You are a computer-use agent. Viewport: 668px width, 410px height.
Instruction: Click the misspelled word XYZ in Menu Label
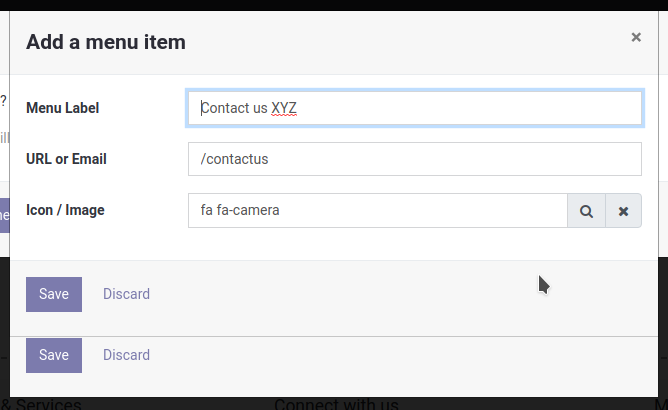[x=284, y=108]
